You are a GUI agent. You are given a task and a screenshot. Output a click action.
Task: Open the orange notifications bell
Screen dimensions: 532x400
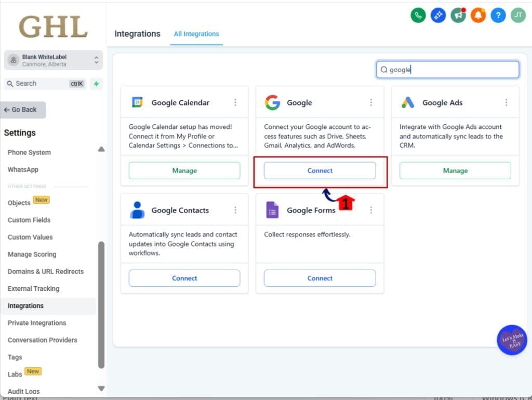pyautogui.click(x=478, y=15)
